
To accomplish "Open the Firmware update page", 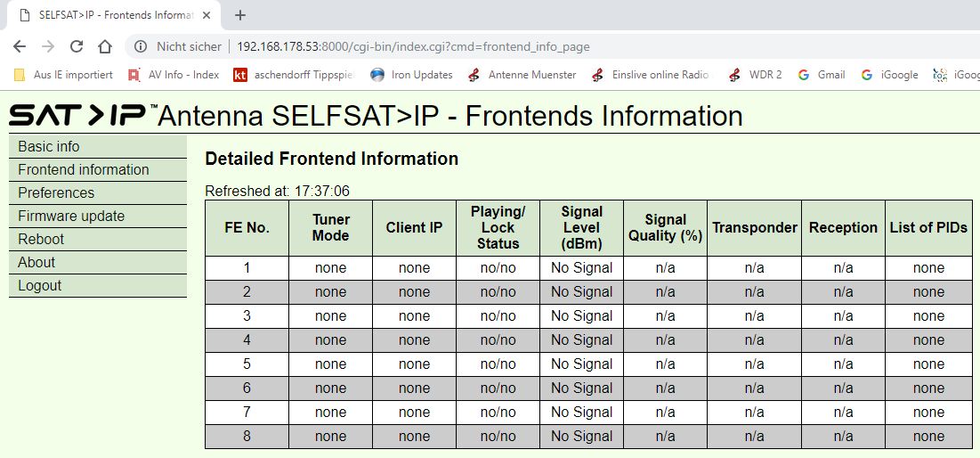I will (x=71, y=217).
